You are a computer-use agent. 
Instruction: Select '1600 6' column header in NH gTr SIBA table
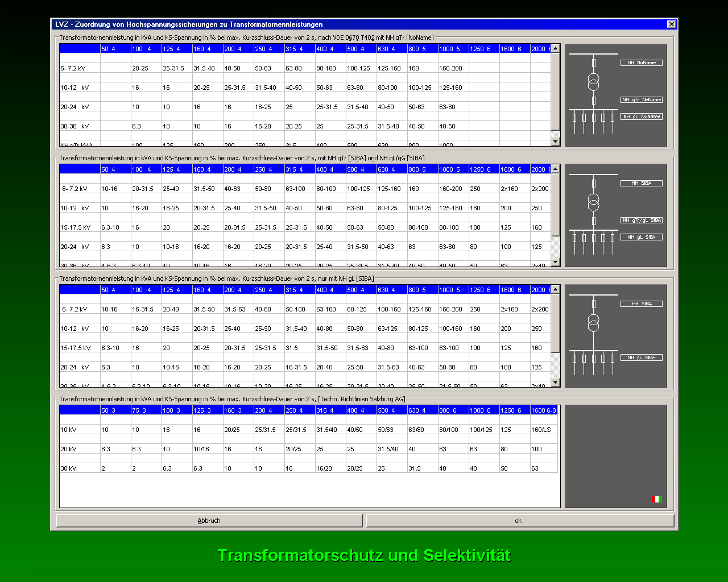coord(515,169)
